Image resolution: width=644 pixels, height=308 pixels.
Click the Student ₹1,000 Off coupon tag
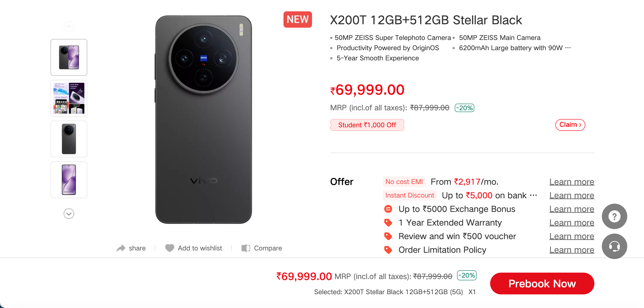tap(367, 125)
